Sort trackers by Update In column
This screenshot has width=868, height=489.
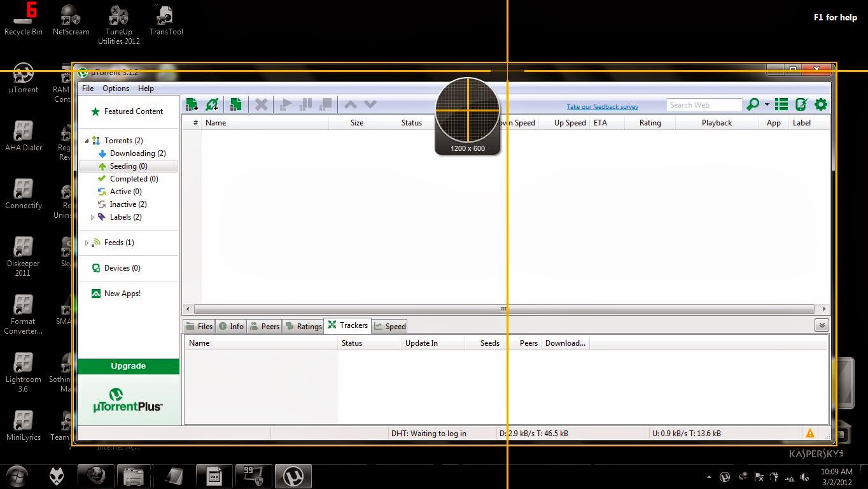pos(433,343)
